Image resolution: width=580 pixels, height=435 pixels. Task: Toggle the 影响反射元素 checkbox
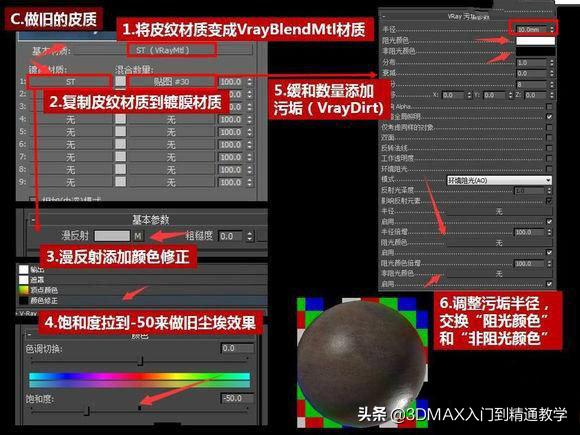coord(549,200)
